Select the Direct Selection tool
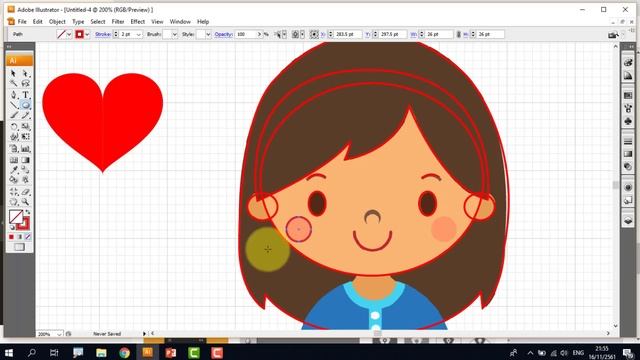640x360 pixels. coord(25,73)
